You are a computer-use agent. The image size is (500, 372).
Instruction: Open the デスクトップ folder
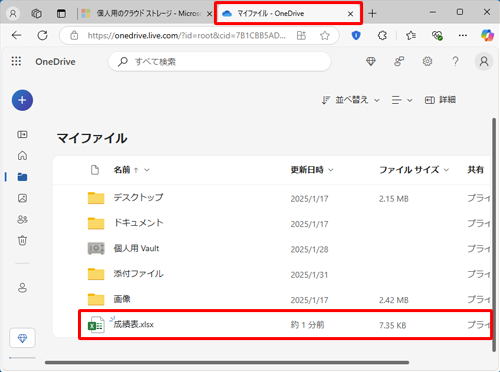point(138,197)
